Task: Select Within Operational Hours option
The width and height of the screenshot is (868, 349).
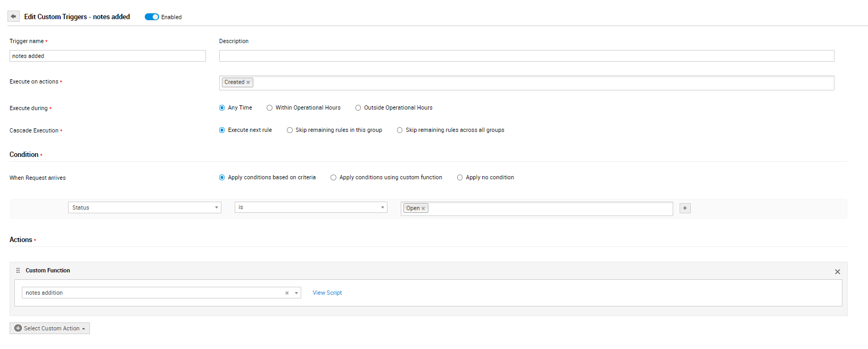Action: pos(270,108)
